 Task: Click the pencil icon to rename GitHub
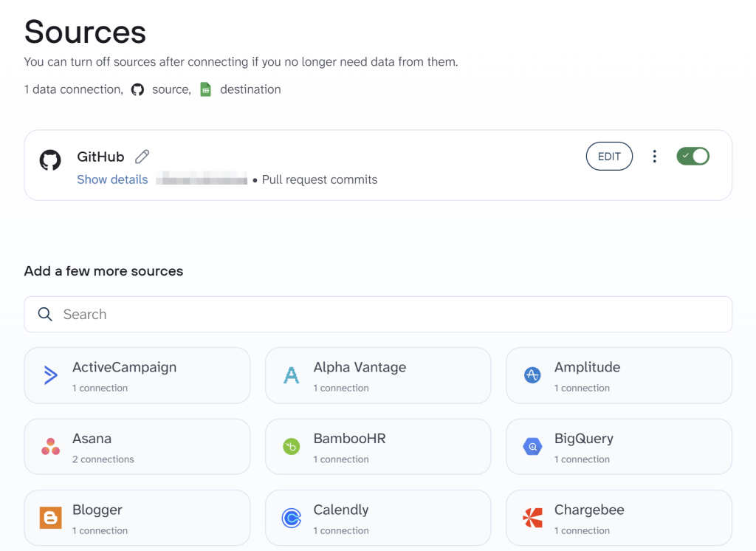140,156
